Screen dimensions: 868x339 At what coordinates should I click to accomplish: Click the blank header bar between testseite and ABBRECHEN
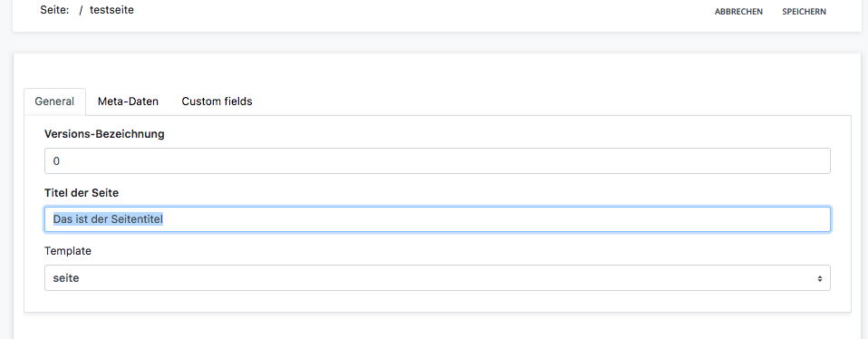[423, 11]
